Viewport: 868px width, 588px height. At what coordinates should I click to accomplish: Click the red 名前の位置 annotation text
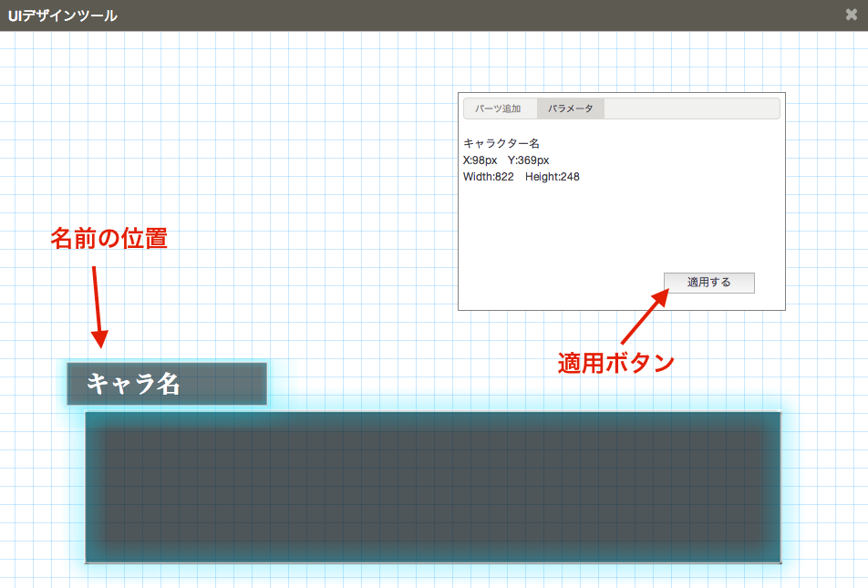point(108,239)
